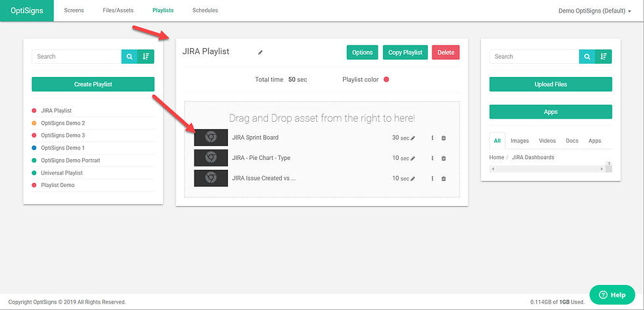Edit the JIRA - Pie Chart - Type duration with the pencil icon
644x310 pixels.
413,158
